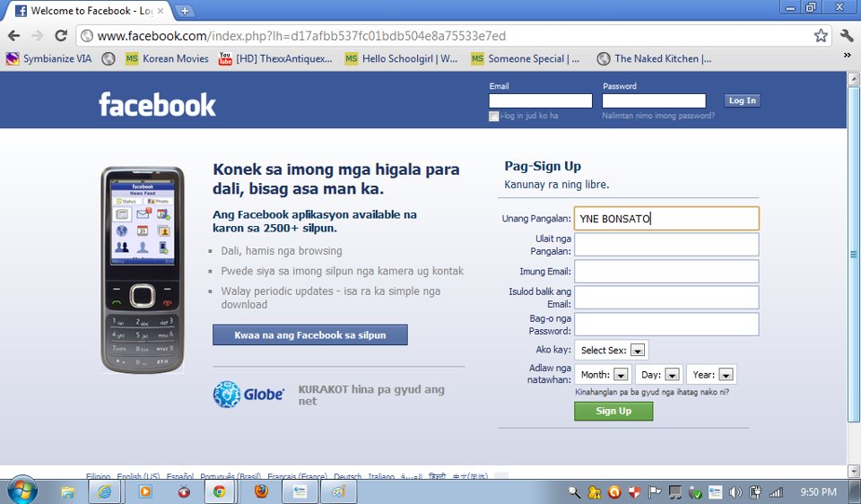Click the red shield tray icon

(x=634, y=492)
